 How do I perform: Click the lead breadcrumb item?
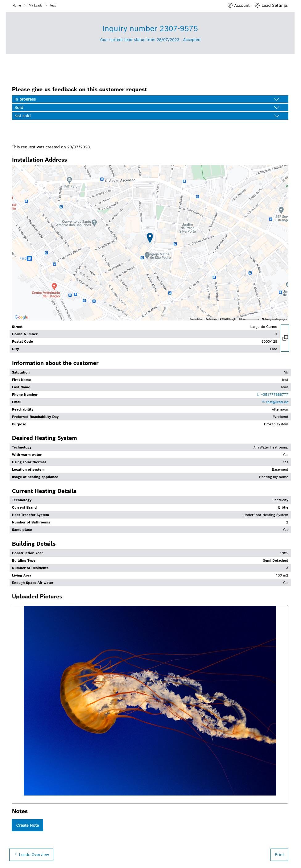[x=53, y=5]
